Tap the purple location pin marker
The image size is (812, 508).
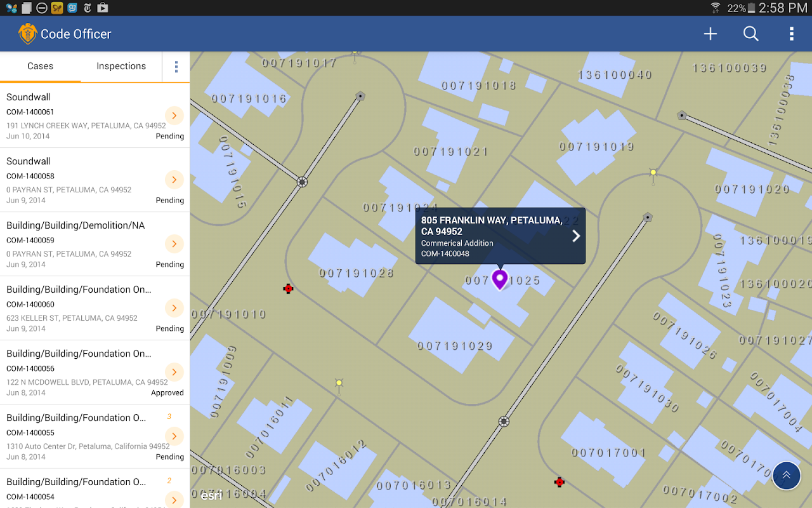500,279
